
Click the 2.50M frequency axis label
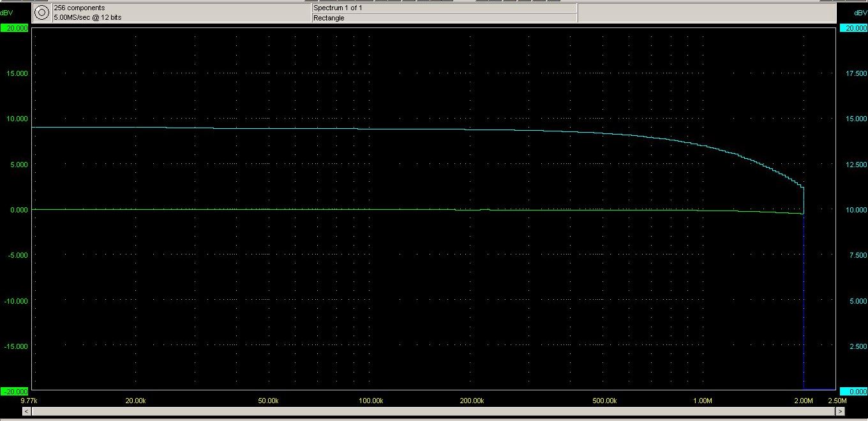click(x=837, y=401)
